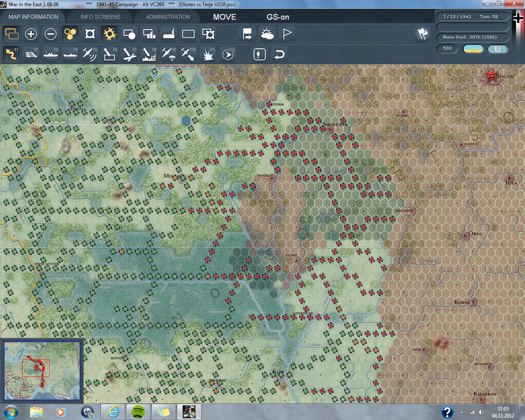Image resolution: width=525 pixels, height=420 pixels.
Task: Launch Internet Explorer from taskbar
Action: pyautogui.click(x=113, y=412)
